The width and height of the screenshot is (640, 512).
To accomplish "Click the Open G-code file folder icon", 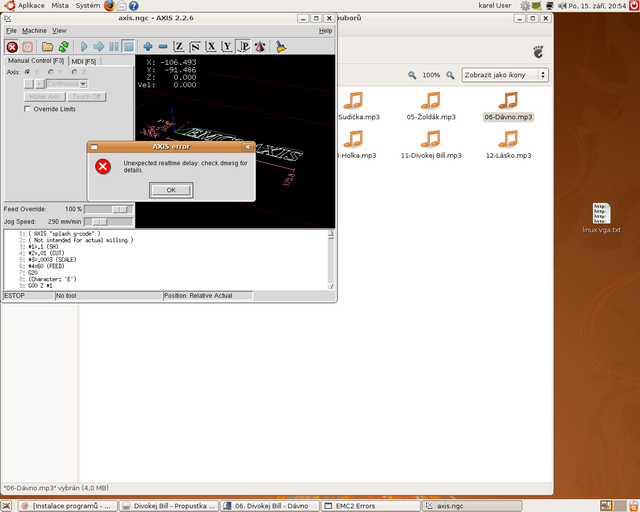I will pyautogui.click(x=47, y=46).
